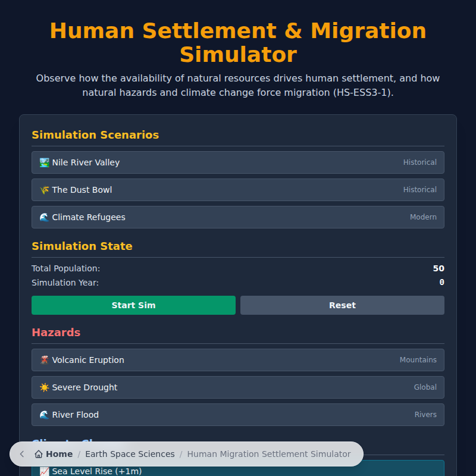
Task: Open the Earth Space Sciences breadcrumb link
Action: [130, 453]
